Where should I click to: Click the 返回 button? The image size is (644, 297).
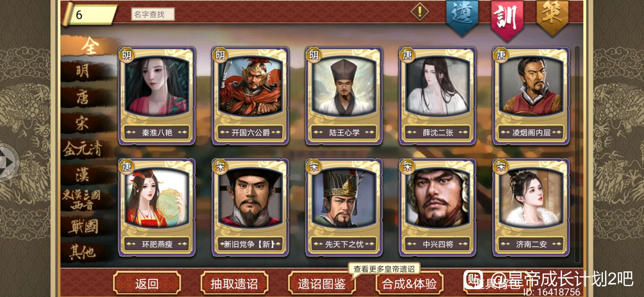(147, 284)
